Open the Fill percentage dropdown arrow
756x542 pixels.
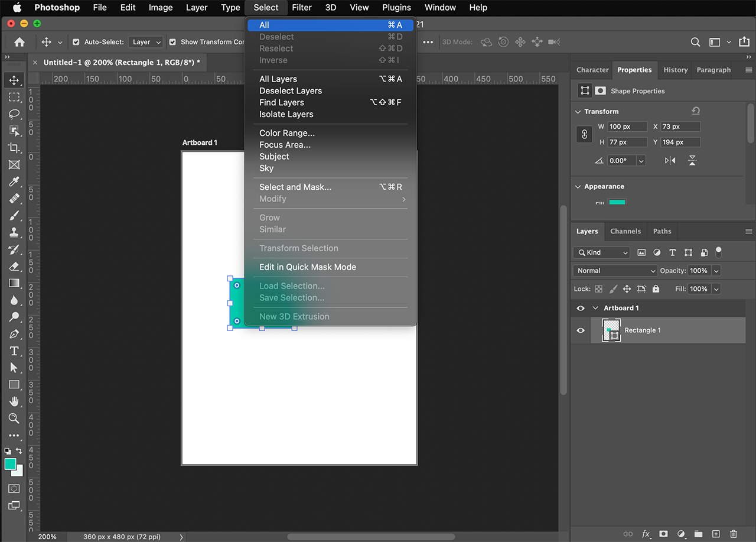point(716,289)
